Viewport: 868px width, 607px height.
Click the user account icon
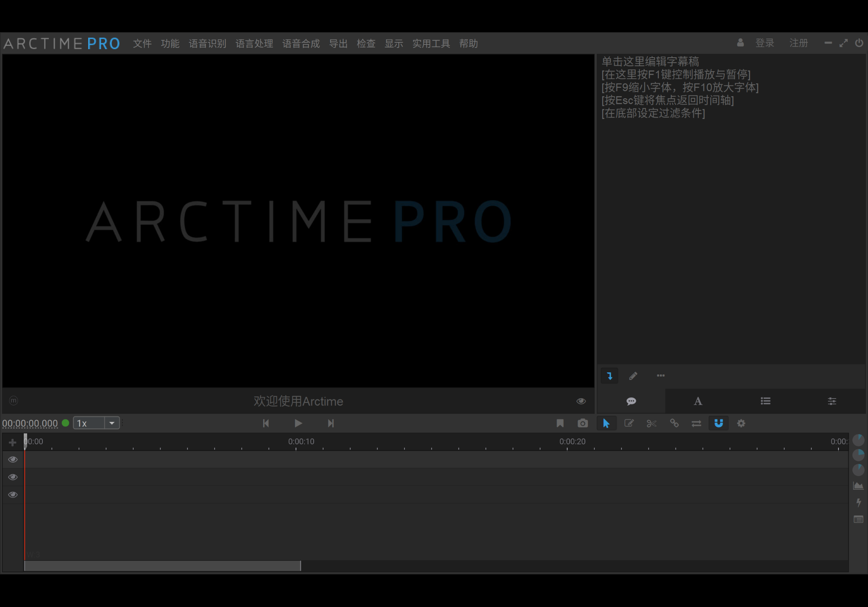click(740, 43)
